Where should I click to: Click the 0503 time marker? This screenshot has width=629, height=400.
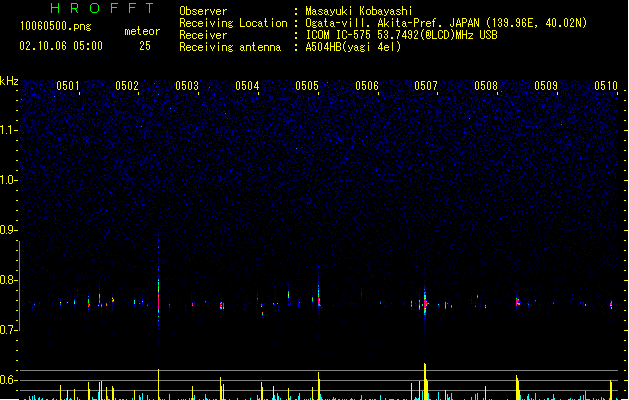point(187,86)
